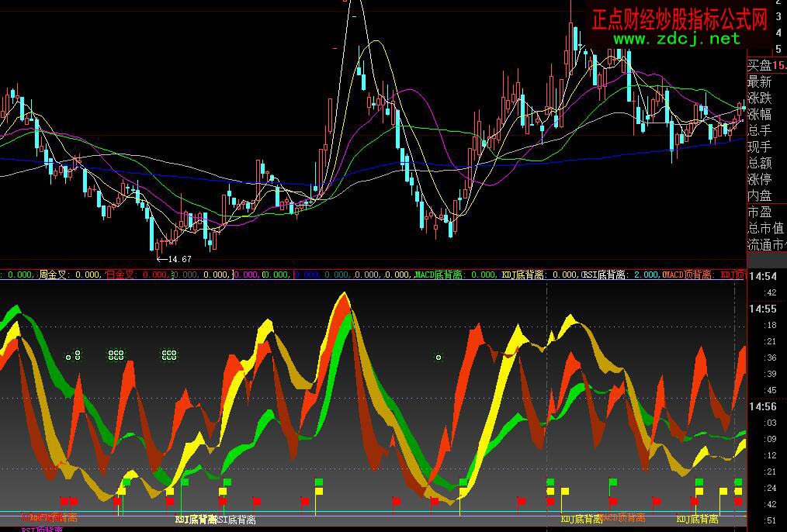The height and width of the screenshot is (532, 787).
Task: Click the 市盈 label in side panel
Action: click(x=759, y=212)
